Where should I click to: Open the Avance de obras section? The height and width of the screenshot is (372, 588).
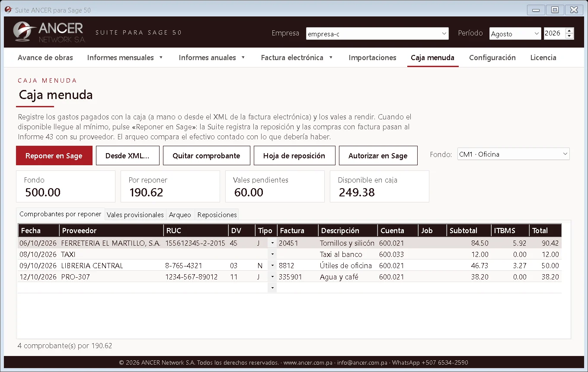(45, 58)
